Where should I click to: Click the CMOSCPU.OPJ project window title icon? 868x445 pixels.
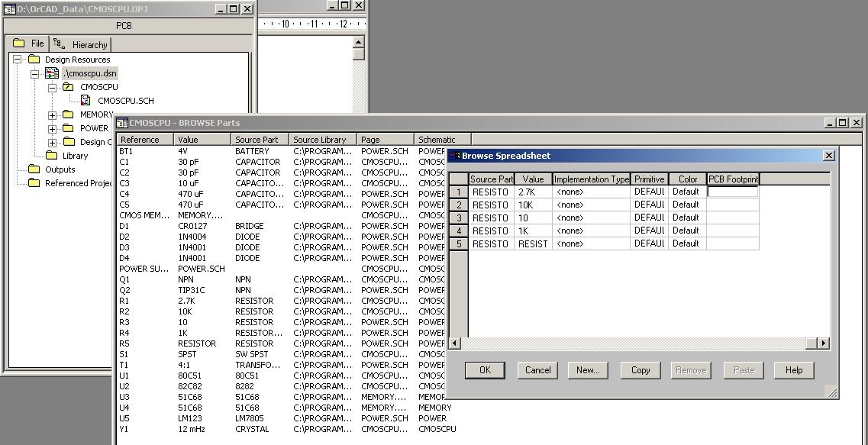coord(10,9)
